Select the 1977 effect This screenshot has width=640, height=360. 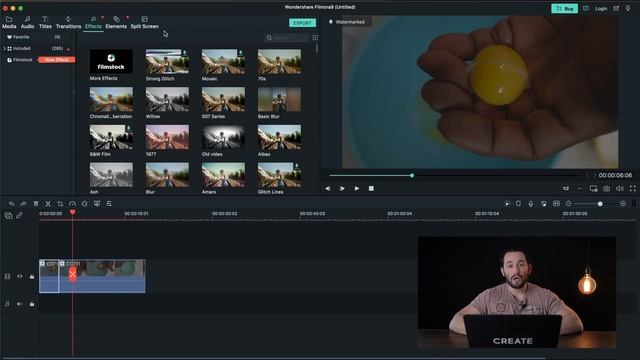pyautogui.click(x=167, y=137)
